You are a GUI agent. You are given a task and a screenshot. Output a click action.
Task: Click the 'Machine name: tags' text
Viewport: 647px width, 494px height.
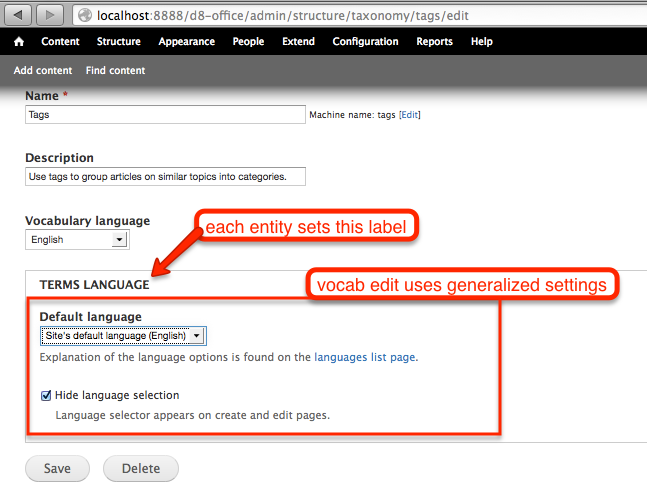(x=352, y=115)
